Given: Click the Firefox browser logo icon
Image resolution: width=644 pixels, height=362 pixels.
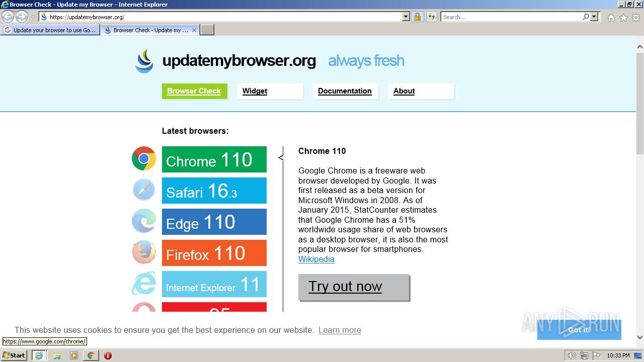Looking at the screenshot, I should 144,252.
